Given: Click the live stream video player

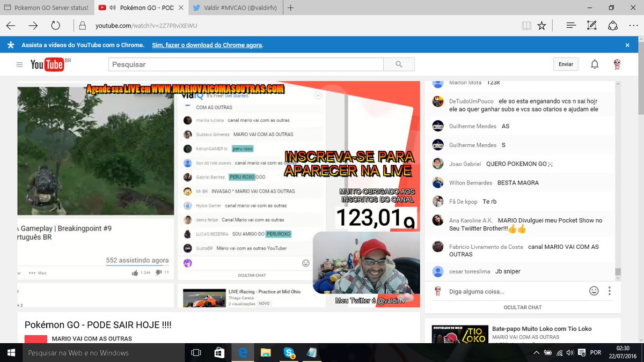Looking at the screenshot, I should [218, 194].
